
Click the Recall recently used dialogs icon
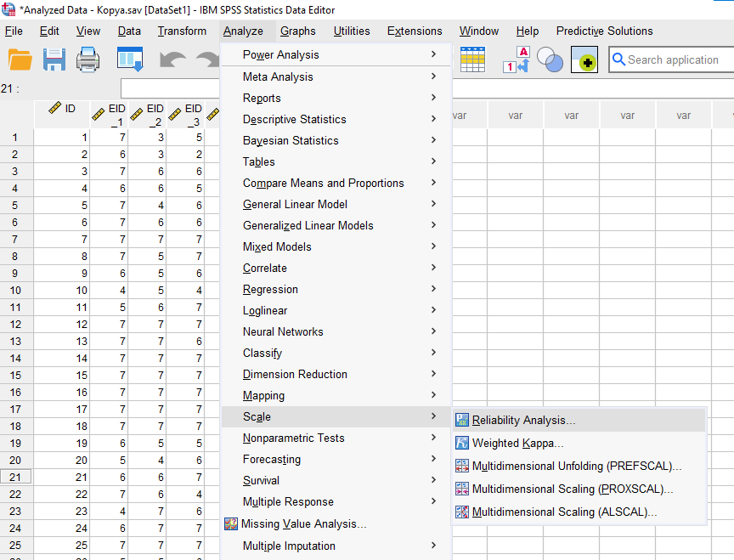(x=130, y=59)
